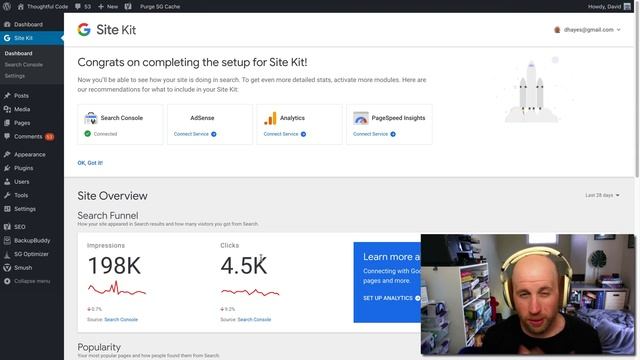
Task: Click the Google G Site Kit logo
Action: click(x=84, y=29)
